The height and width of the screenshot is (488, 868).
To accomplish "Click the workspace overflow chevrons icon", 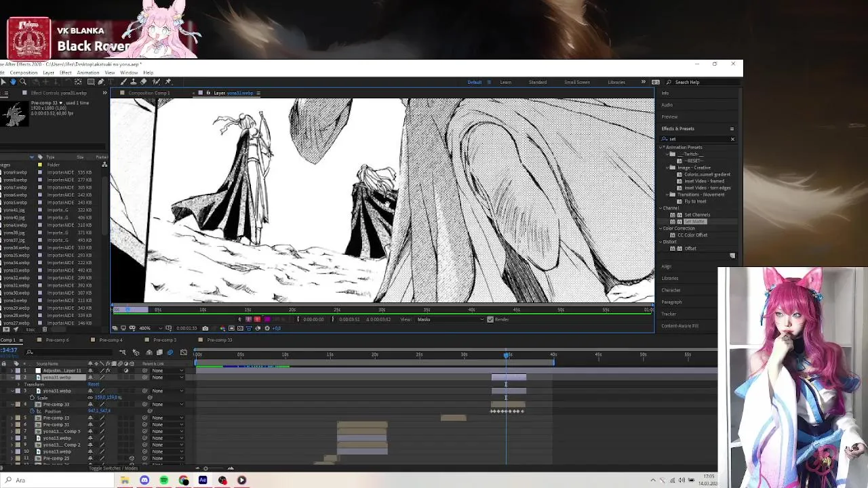I will tap(643, 82).
